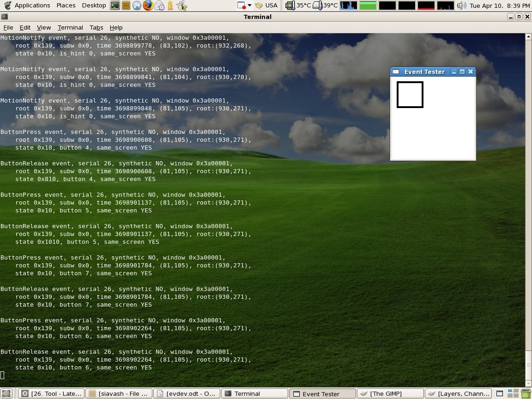This screenshot has height=399, width=532.
Task: Open the green memory monitor graph
Action: tap(368, 6)
